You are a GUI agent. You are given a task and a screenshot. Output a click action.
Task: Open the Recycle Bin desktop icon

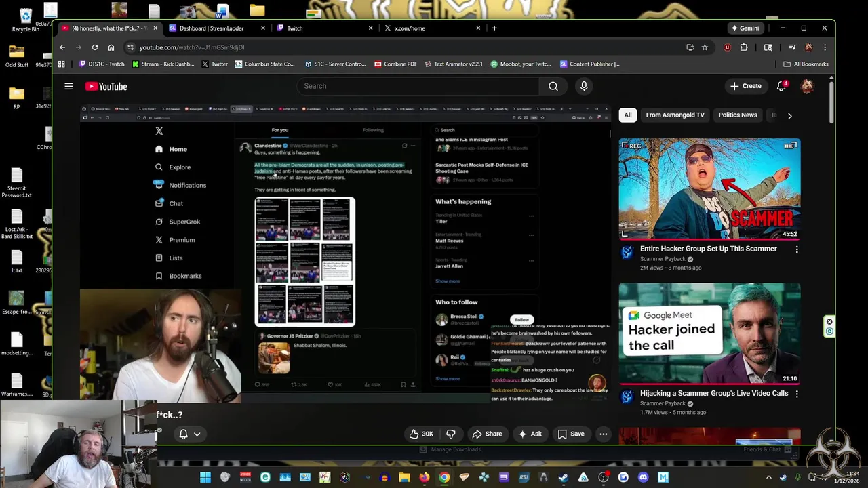[26, 20]
